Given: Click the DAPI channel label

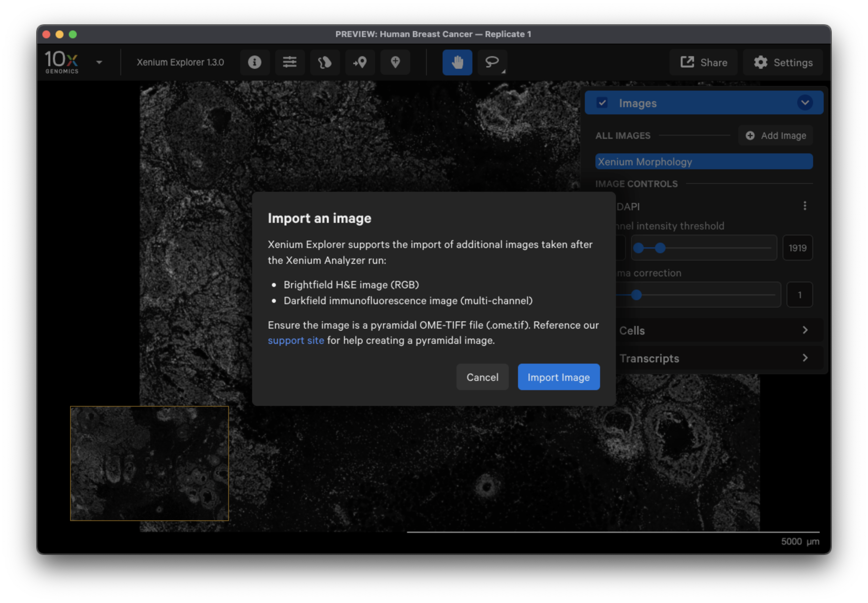Looking at the screenshot, I should (628, 207).
